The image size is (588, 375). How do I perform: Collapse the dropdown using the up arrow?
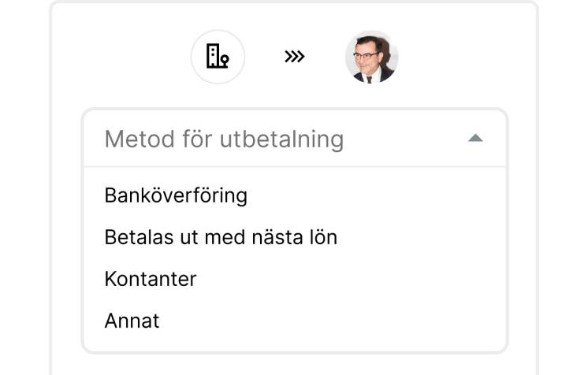[x=474, y=139]
